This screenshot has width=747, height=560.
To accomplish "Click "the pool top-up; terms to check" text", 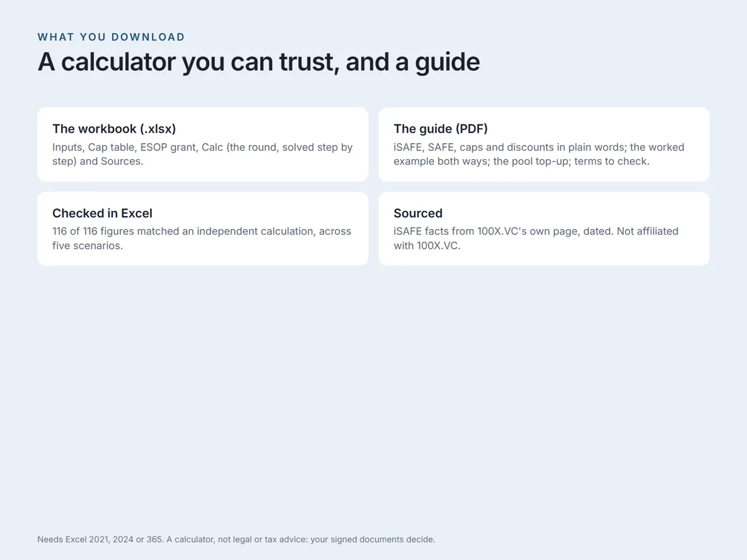I will click(x=571, y=161).
